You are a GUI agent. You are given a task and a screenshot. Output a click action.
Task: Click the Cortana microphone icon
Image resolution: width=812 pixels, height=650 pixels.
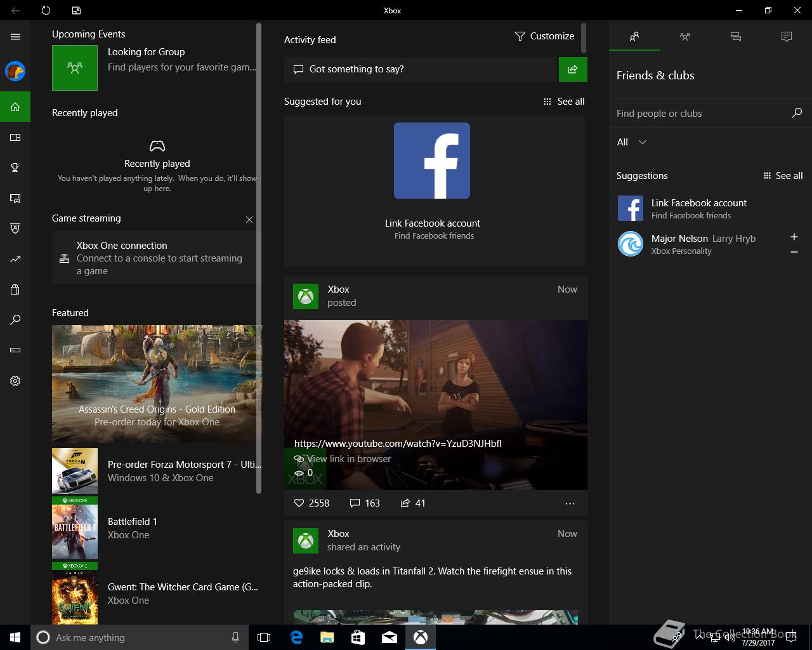click(x=235, y=637)
